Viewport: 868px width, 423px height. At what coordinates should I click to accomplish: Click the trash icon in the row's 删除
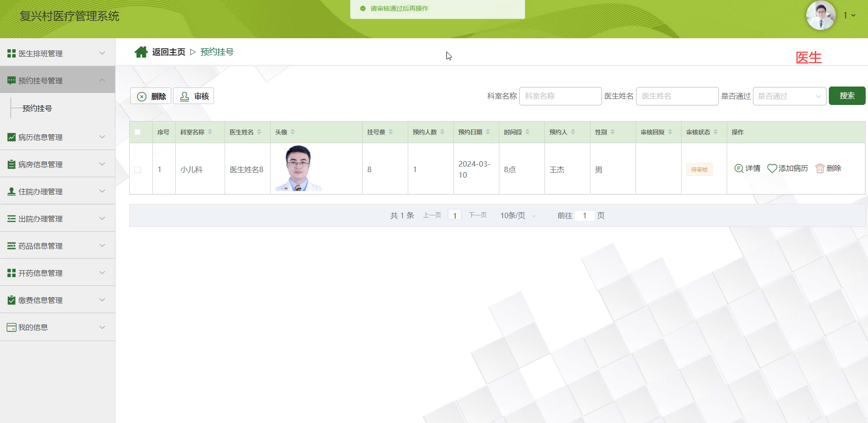[820, 168]
